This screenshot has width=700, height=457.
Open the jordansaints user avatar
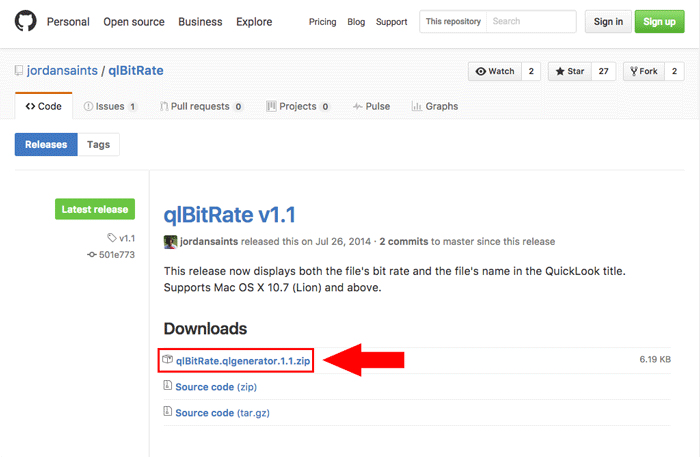click(x=170, y=242)
